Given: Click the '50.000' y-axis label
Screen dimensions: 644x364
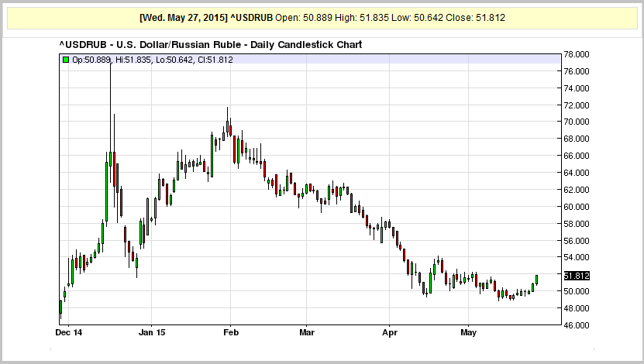Looking at the screenshot, I should tap(577, 291).
